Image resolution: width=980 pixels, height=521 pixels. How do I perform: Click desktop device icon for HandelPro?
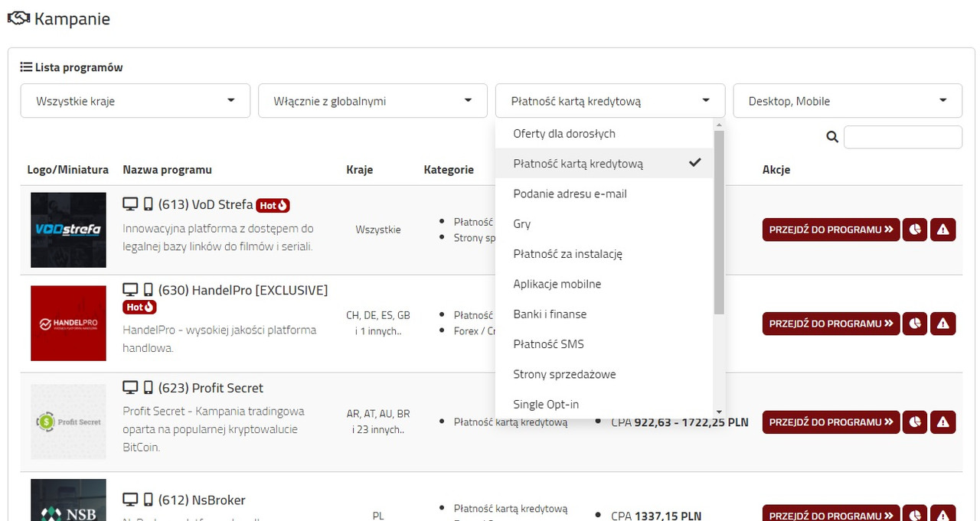click(x=130, y=290)
